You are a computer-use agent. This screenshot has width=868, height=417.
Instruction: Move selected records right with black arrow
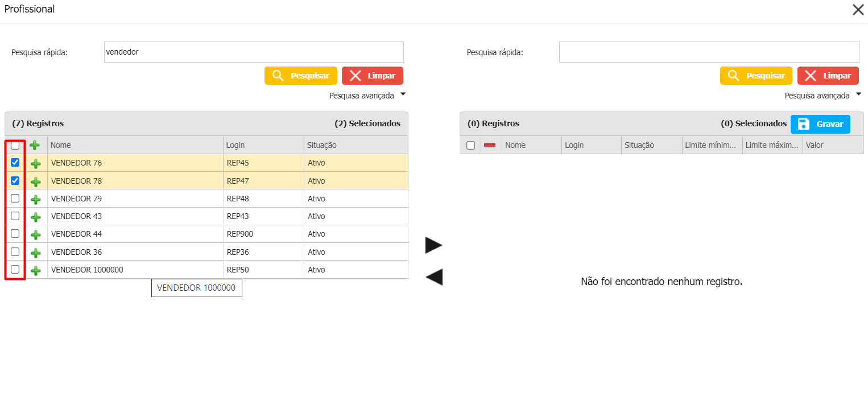[433, 245]
